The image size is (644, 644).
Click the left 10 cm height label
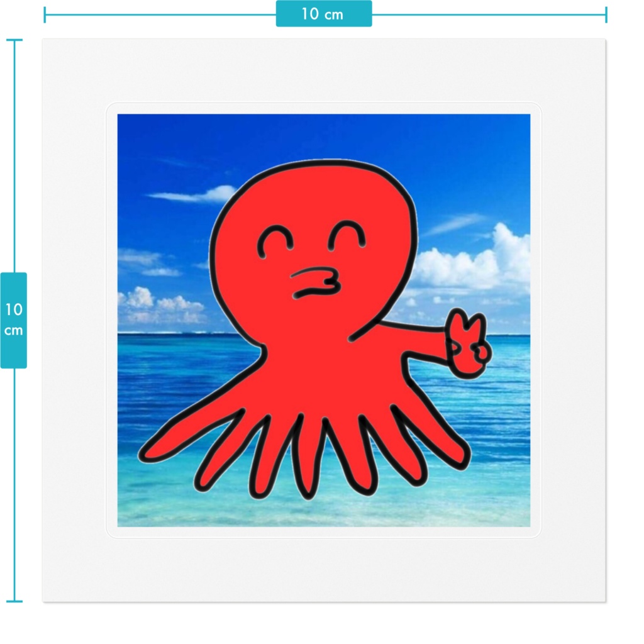(x=14, y=320)
